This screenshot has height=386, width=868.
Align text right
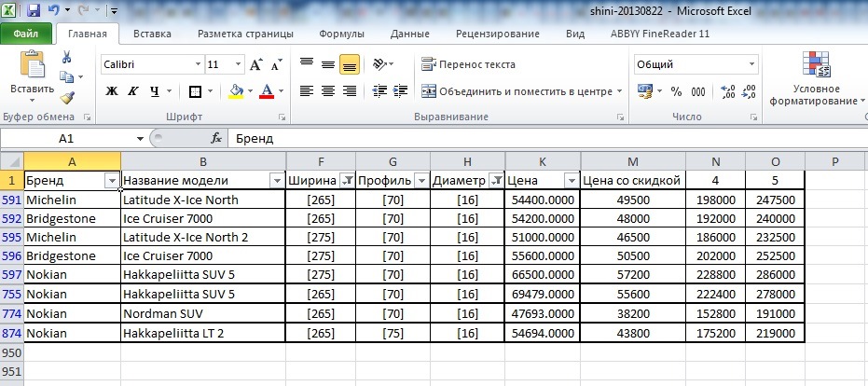tap(350, 90)
